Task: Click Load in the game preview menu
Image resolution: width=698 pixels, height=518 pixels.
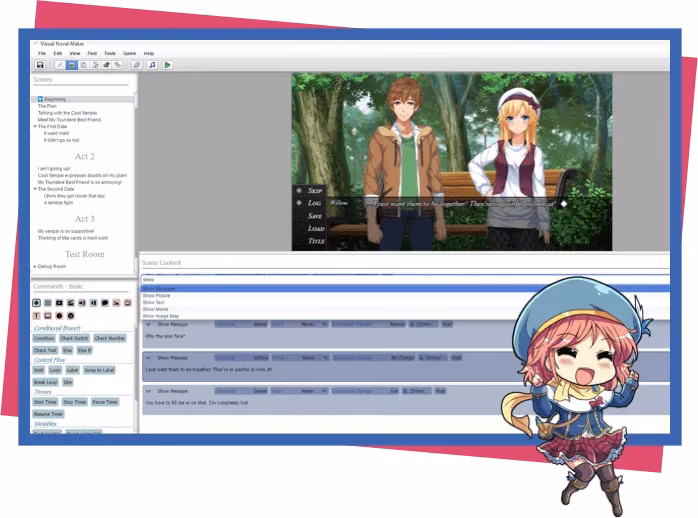Action: [x=316, y=228]
